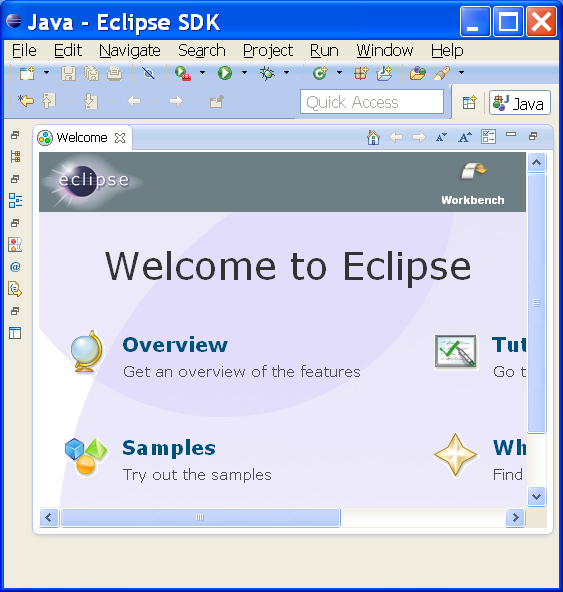
Task: Click the Home icon in Welcome toolbar
Action: pos(373,137)
